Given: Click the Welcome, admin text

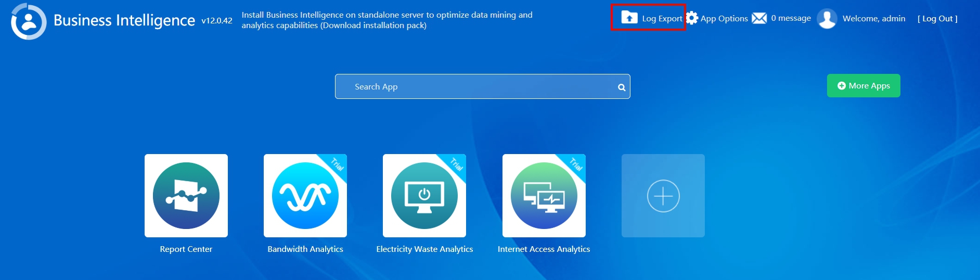Looking at the screenshot, I should (x=874, y=19).
